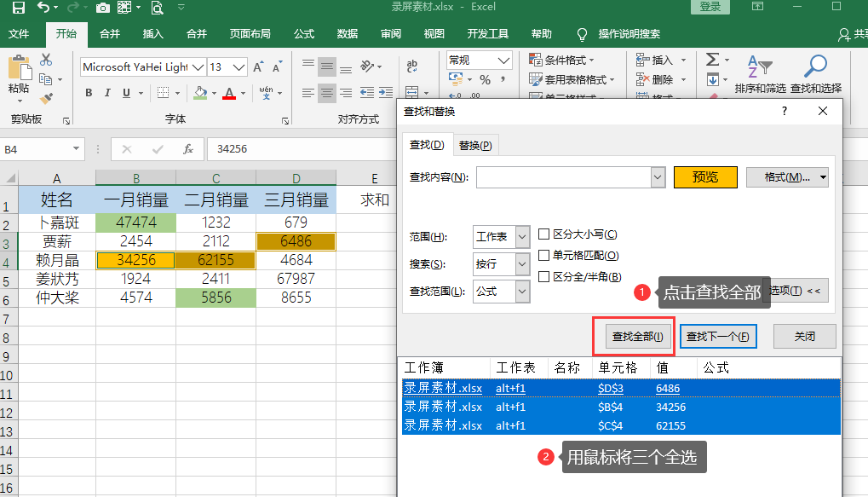Switch to the 替换 tab in dialog
Screen dimensions: 868x497
[475, 145]
